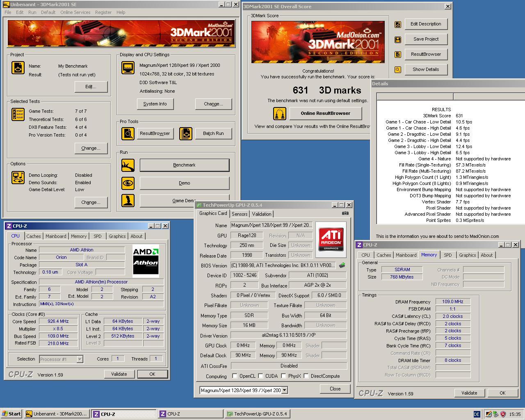
Task: Click the ATI Radeon logo in GPU-Z
Action: coord(331,240)
